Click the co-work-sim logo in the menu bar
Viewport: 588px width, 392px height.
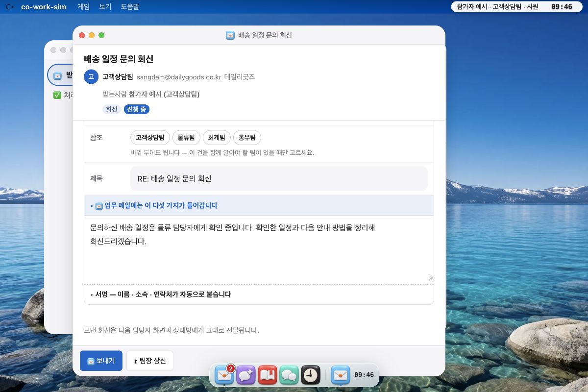pyautogui.click(x=10, y=7)
